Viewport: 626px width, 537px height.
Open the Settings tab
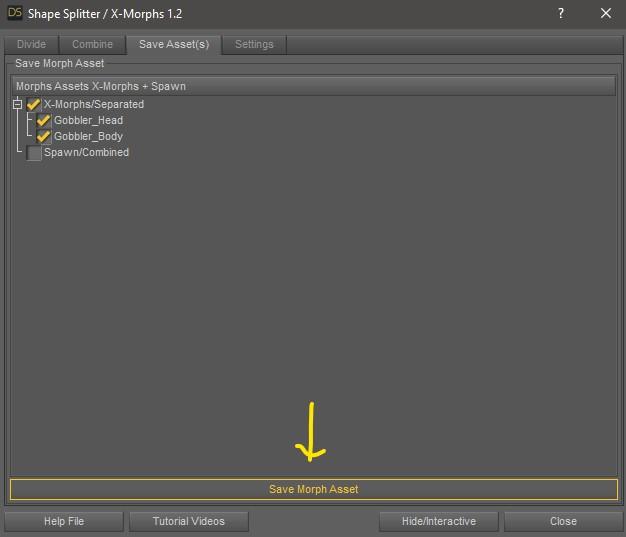pyautogui.click(x=254, y=44)
